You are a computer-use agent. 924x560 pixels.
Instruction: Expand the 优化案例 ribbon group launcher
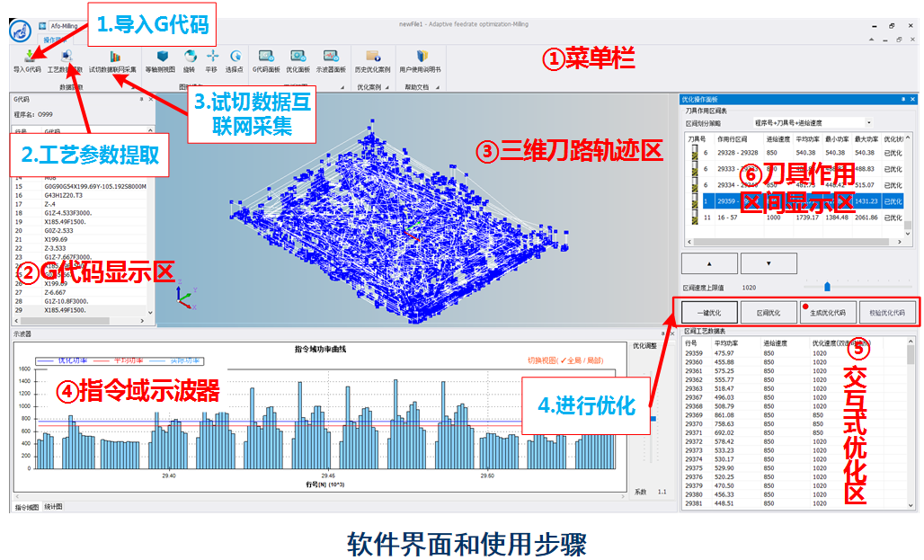coord(392,87)
